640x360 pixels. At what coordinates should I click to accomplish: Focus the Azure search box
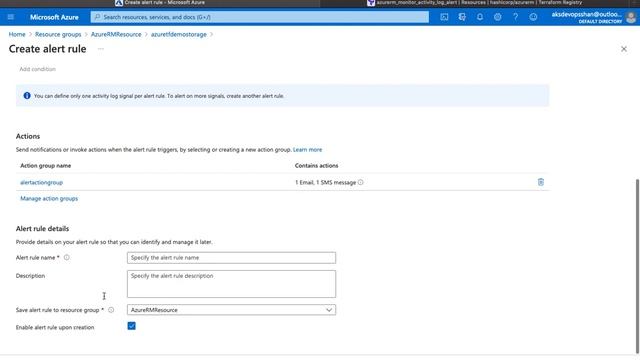[x=260, y=17]
